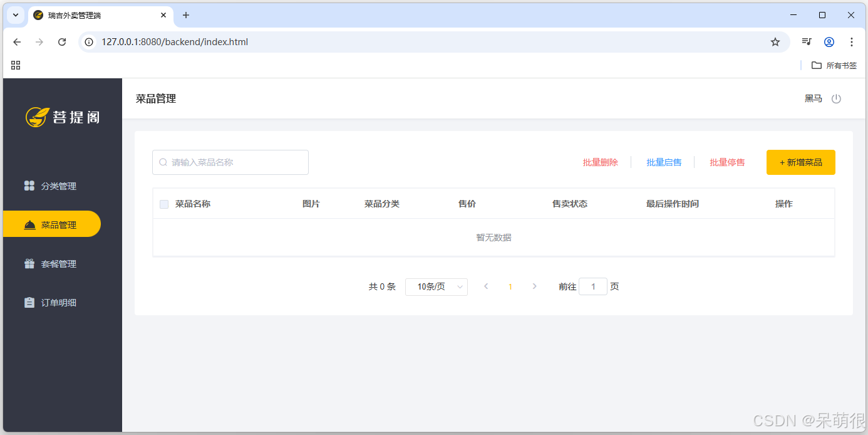868x435 pixels.
Task: Open the tab search dropdown arrow
Action: pyautogui.click(x=16, y=15)
